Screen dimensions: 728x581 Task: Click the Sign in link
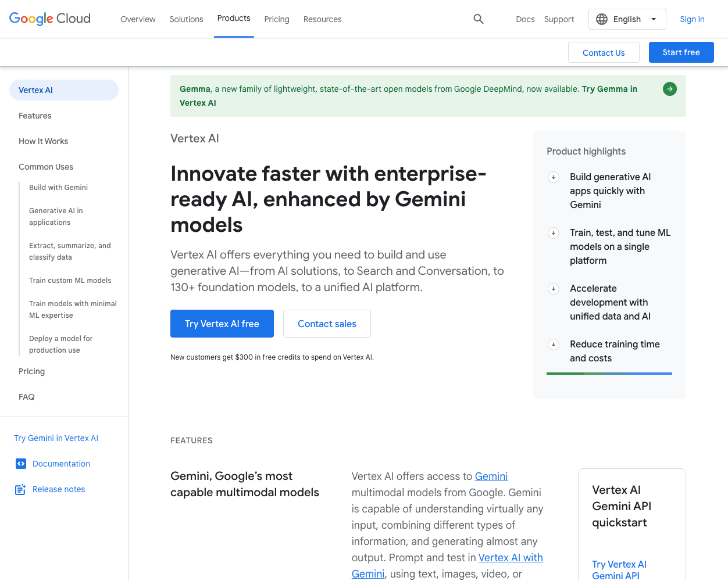click(x=692, y=19)
